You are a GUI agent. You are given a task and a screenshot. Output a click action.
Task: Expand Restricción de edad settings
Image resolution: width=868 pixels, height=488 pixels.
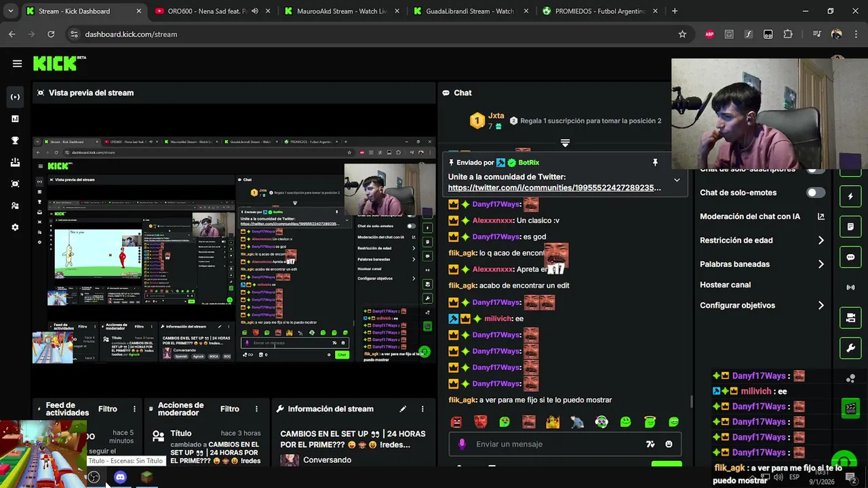[821, 240]
